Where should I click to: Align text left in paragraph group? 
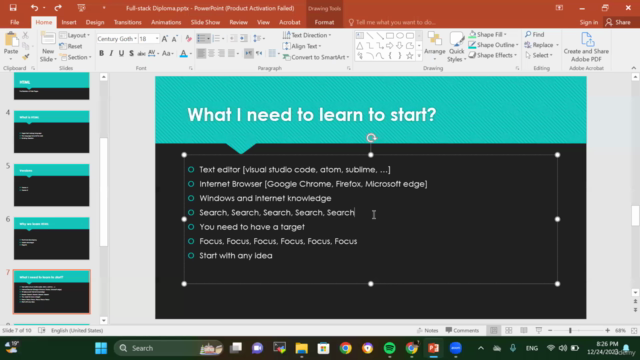tap(201, 53)
